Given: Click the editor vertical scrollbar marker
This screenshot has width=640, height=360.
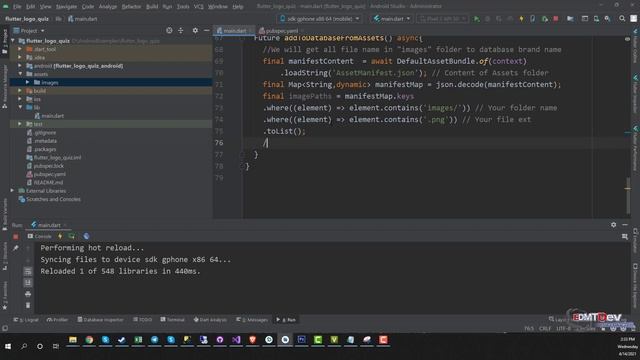Looking at the screenshot, I should coord(628,188).
